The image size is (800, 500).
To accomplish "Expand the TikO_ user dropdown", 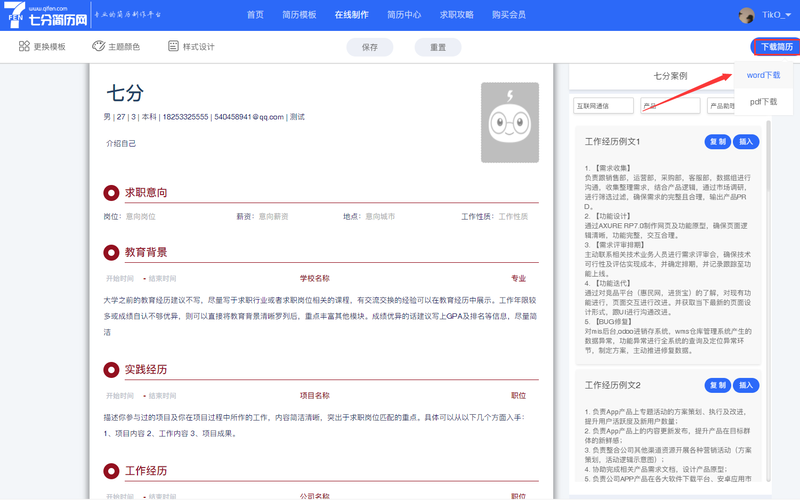I will [777, 15].
